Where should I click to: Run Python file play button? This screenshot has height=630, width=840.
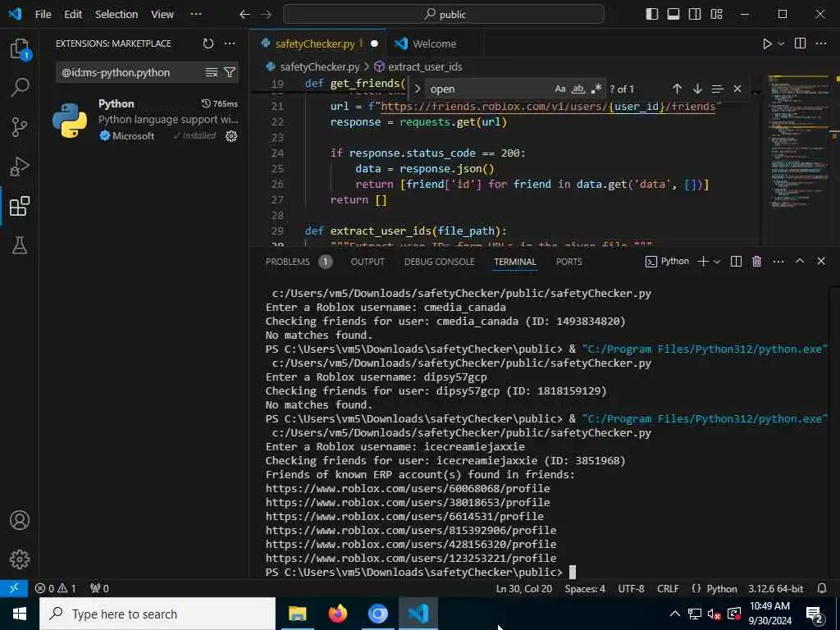click(x=767, y=44)
